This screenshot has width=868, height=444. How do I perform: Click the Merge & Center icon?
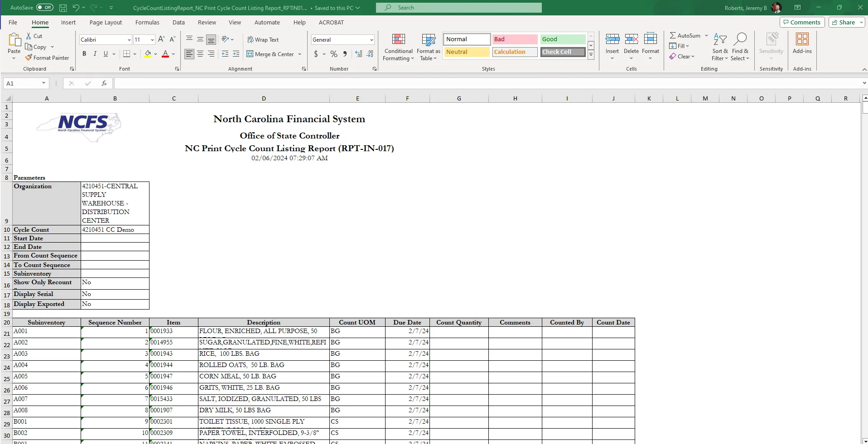coord(250,54)
